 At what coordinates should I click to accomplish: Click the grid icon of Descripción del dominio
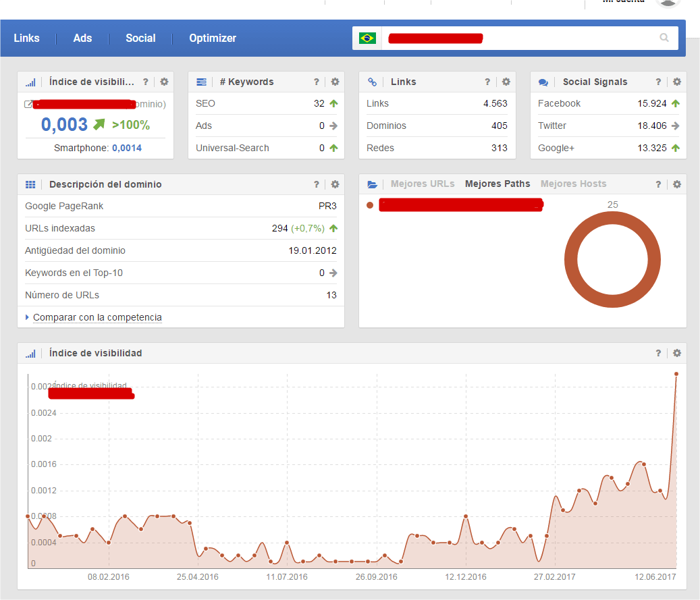[x=30, y=184]
